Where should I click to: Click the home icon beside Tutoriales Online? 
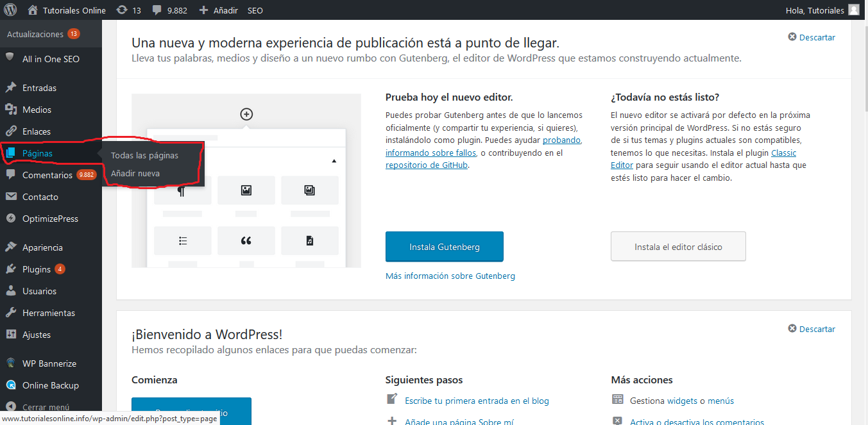click(x=33, y=10)
